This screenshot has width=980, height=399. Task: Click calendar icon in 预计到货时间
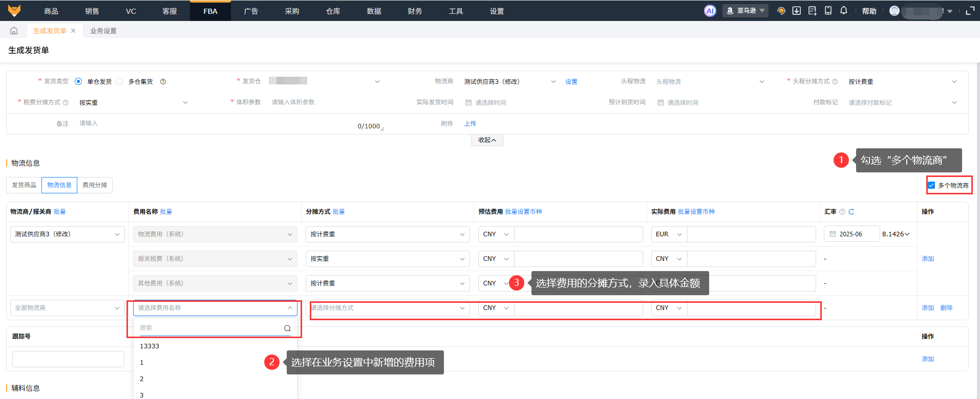tap(661, 102)
